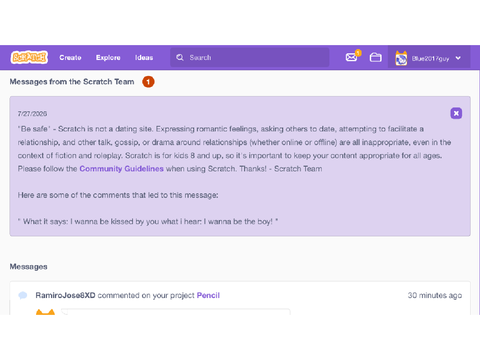The image size is (480, 360).
Task: Open the Community Guidelines link
Action: 121,169
